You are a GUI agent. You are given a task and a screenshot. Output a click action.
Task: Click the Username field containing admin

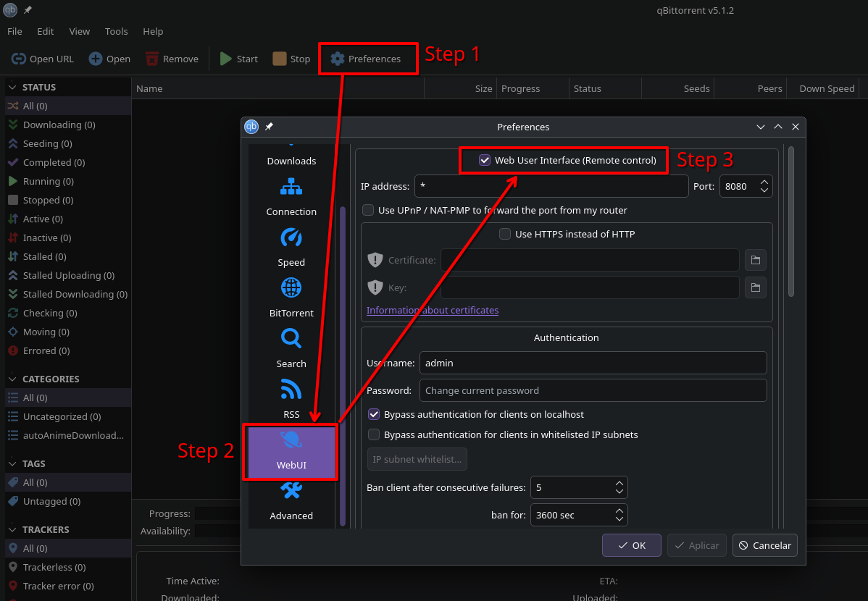(593, 363)
